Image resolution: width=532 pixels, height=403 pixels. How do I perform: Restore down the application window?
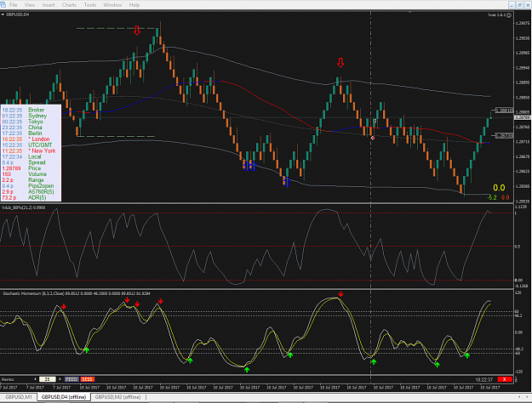(x=520, y=5)
